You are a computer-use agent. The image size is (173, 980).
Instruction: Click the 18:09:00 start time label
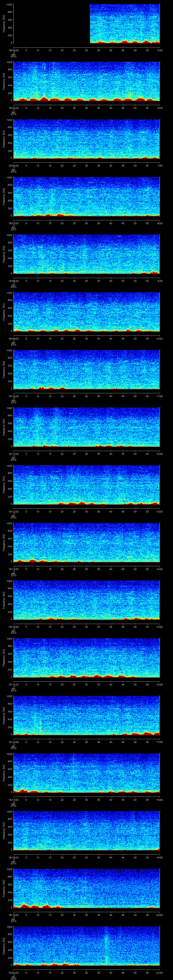(13, 339)
